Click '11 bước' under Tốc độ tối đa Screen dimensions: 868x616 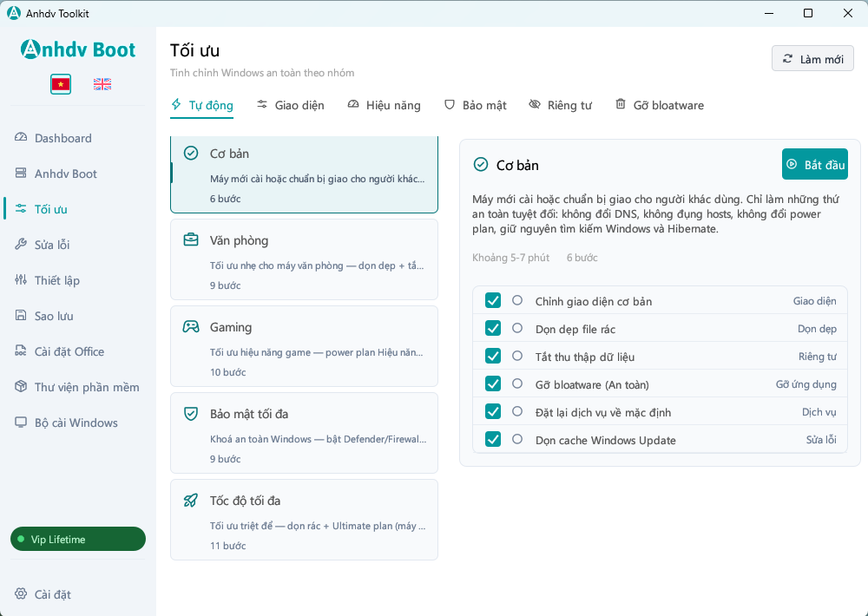coord(227,545)
